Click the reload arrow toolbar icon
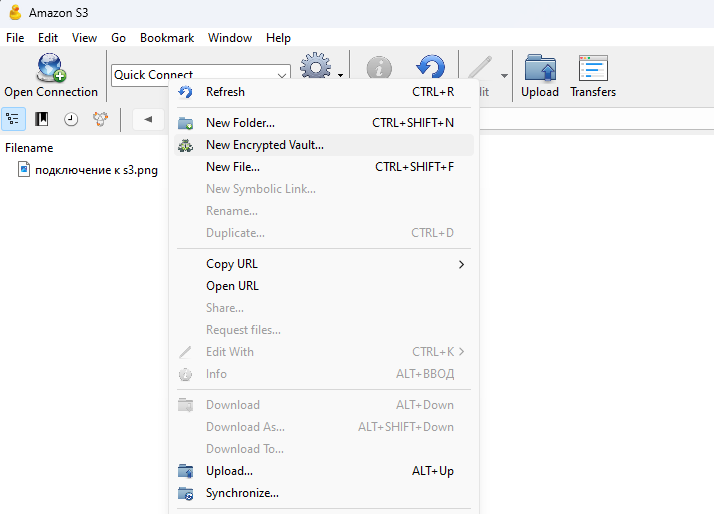714x514 pixels. [x=431, y=68]
